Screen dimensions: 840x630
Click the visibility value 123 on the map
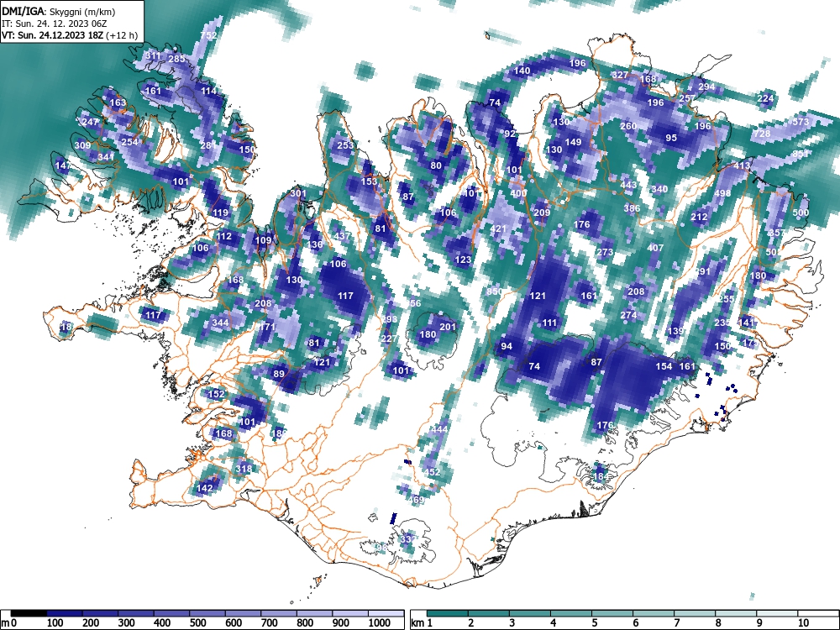[x=463, y=260]
